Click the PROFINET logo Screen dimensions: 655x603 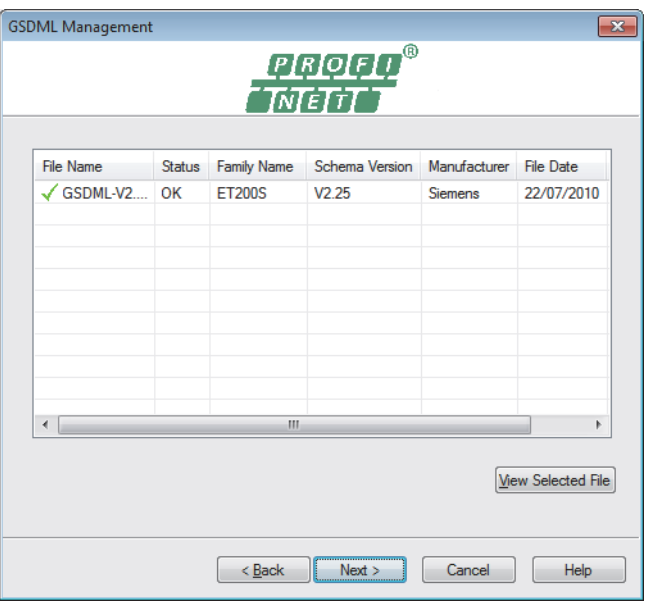tap(332, 79)
